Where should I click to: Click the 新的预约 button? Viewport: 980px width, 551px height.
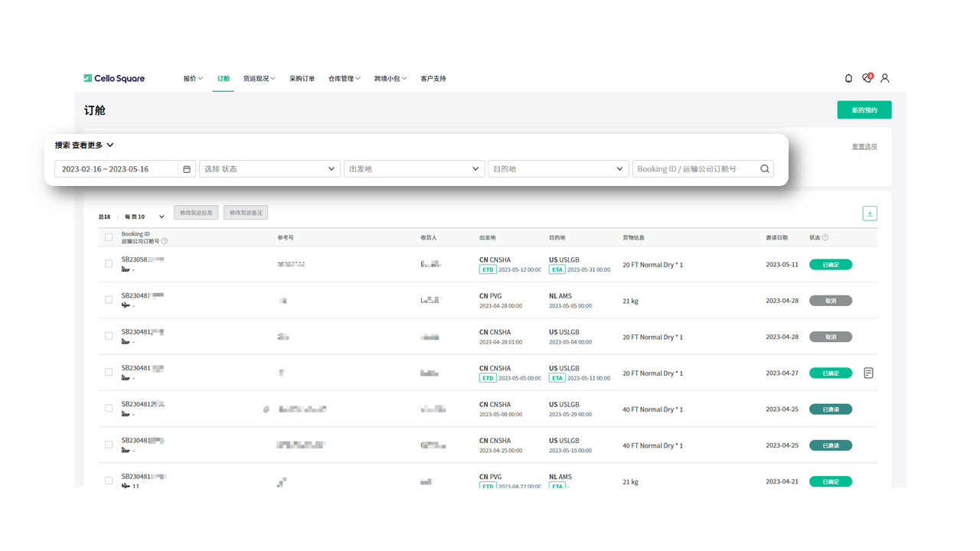pos(864,110)
